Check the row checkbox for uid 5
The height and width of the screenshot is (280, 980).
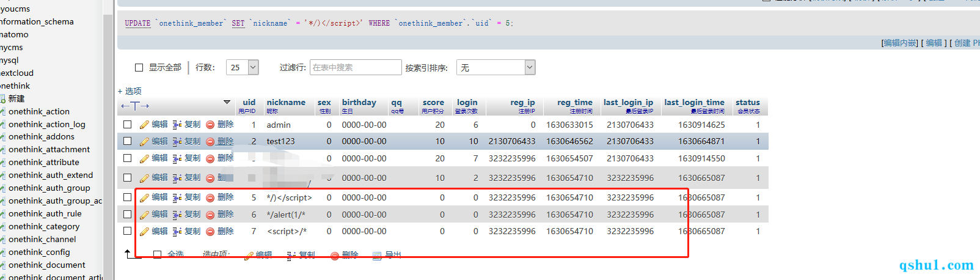coord(127,197)
